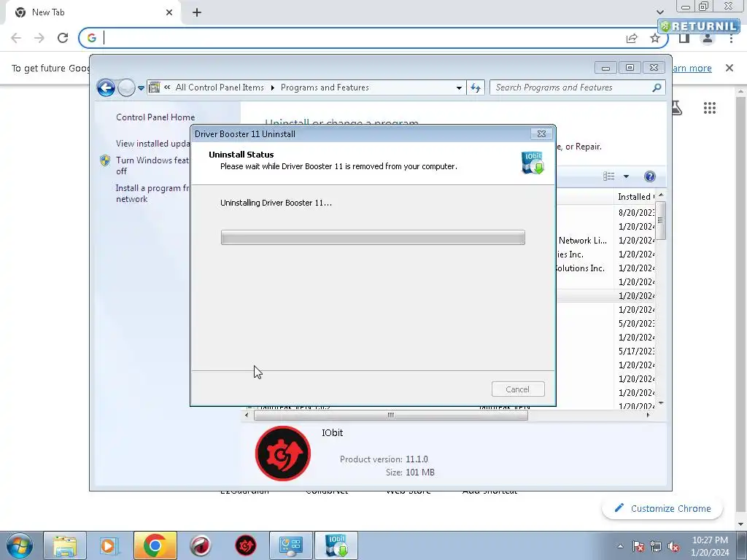Open Programs and Features help icon
The image size is (747, 560).
(x=650, y=176)
